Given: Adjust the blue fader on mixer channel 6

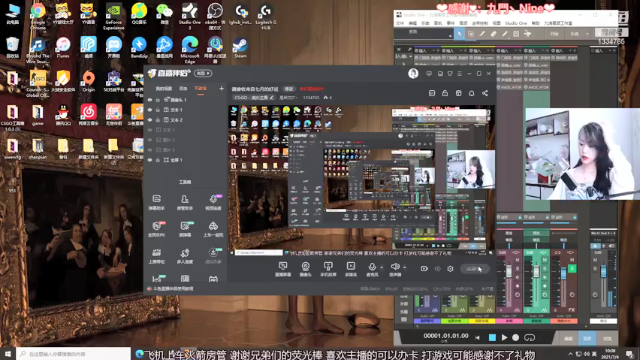Looking at the screenshot, I should [563, 272].
